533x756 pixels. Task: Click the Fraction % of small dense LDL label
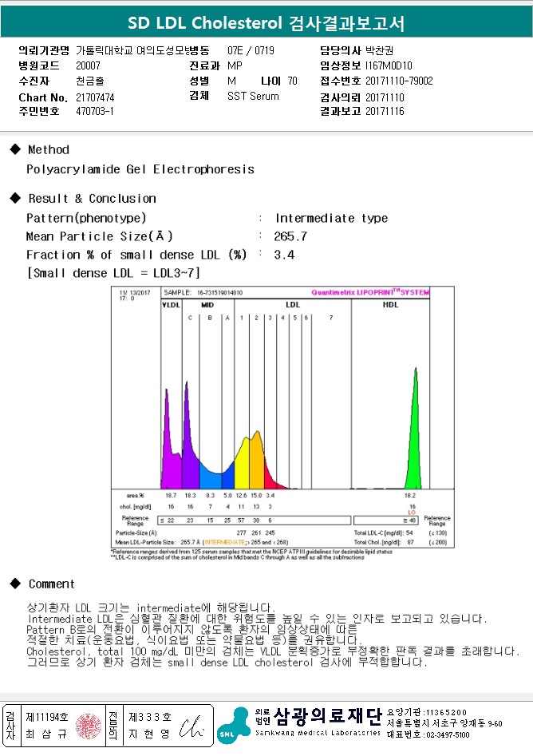click(136, 255)
